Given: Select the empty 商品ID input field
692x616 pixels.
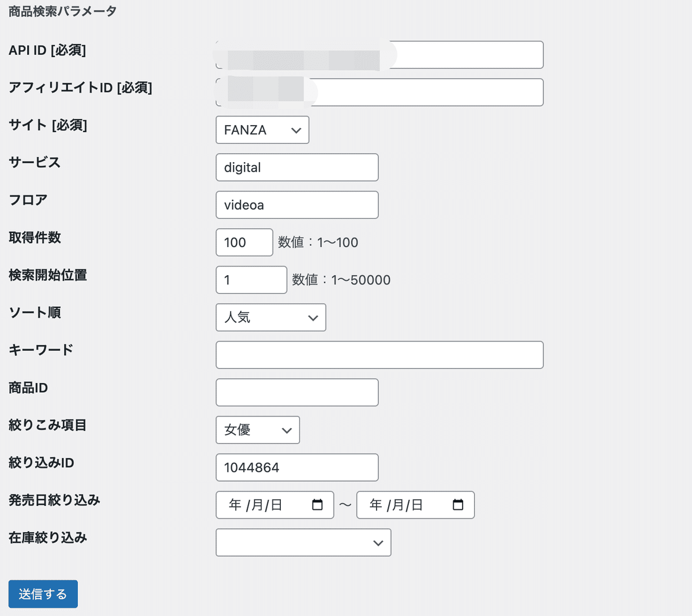Looking at the screenshot, I should coord(297,392).
